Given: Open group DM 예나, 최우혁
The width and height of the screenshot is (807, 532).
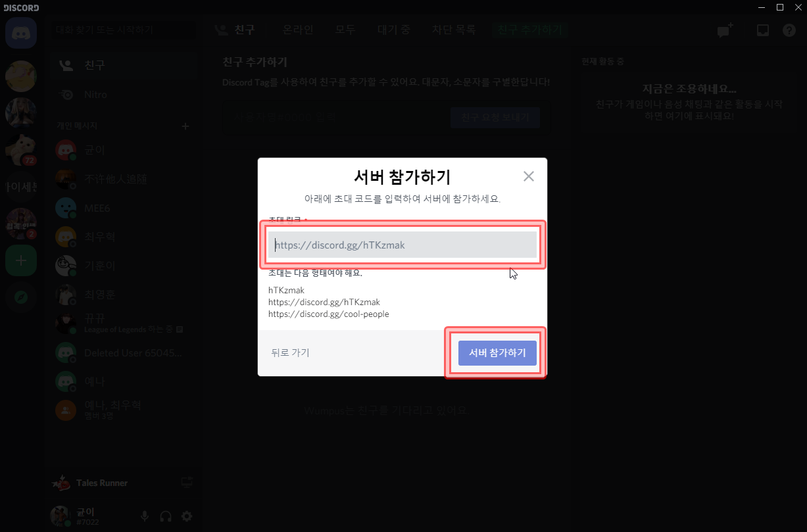Looking at the screenshot, I should (x=124, y=410).
